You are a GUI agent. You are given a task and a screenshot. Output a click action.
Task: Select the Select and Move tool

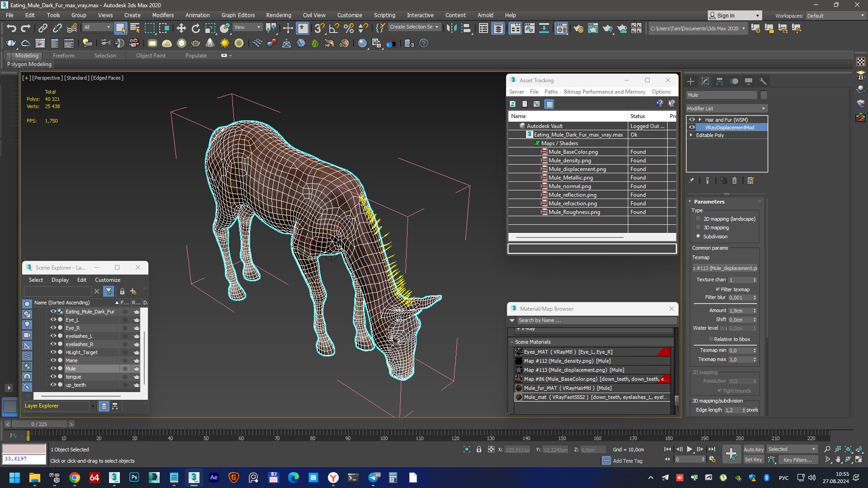pyautogui.click(x=181, y=28)
